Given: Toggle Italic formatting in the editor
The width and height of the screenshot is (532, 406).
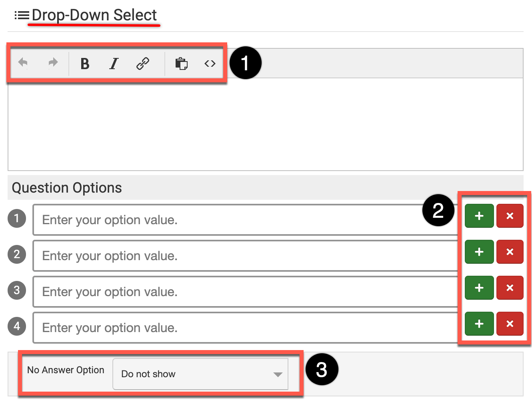Looking at the screenshot, I should click(114, 64).
